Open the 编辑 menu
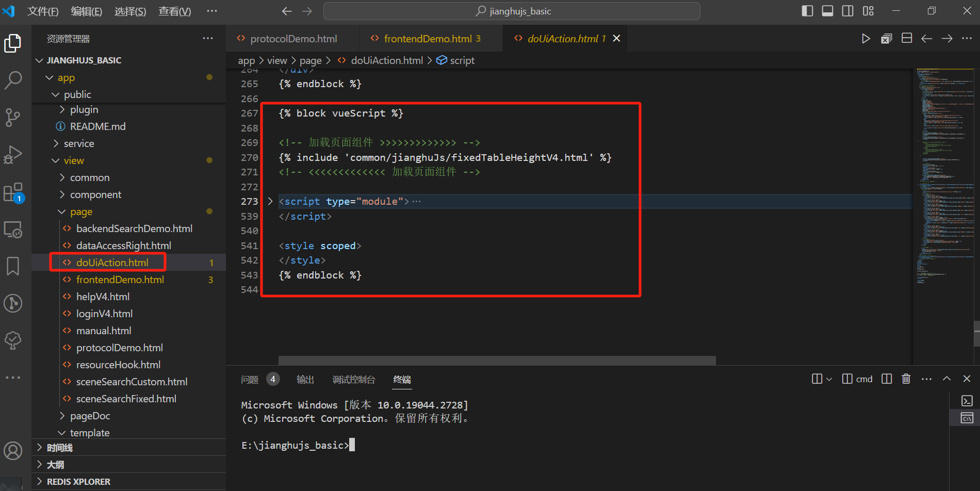The width and height of the screenshot is (980, 491). click(x=87, y=11)
